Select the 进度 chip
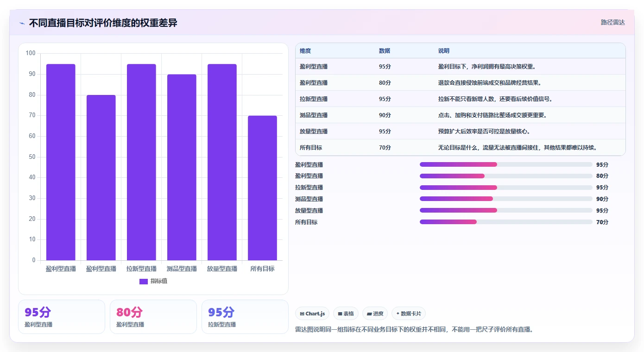The image size is (644, 352). click(x=375, y=314)
